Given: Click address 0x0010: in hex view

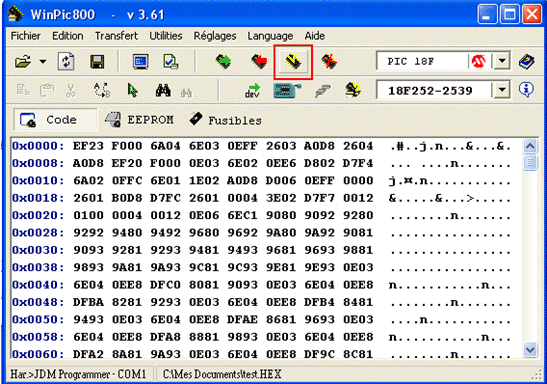Looking at the screenshot, I should (x=38, y=181).
